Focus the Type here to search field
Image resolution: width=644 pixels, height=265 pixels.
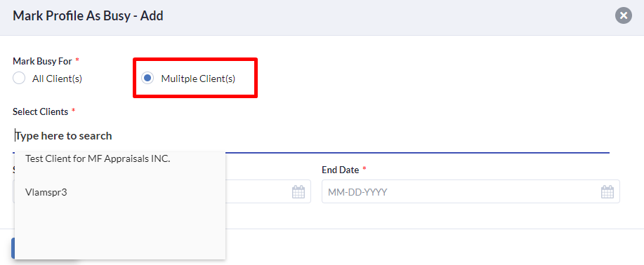coord(311,136)
